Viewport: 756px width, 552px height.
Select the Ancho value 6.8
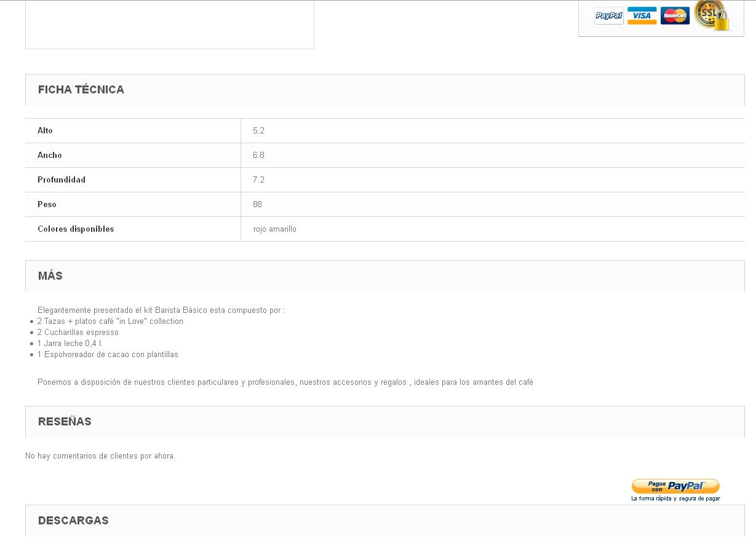point(493,155)
